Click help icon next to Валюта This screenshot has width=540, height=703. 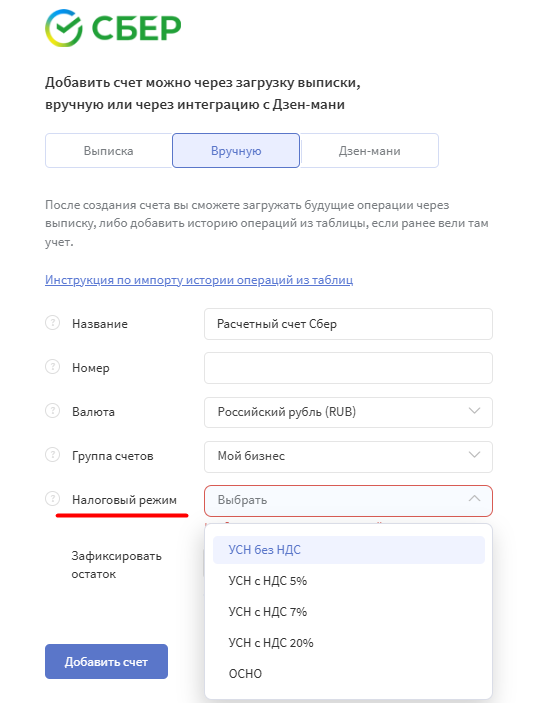coord(52,411)
